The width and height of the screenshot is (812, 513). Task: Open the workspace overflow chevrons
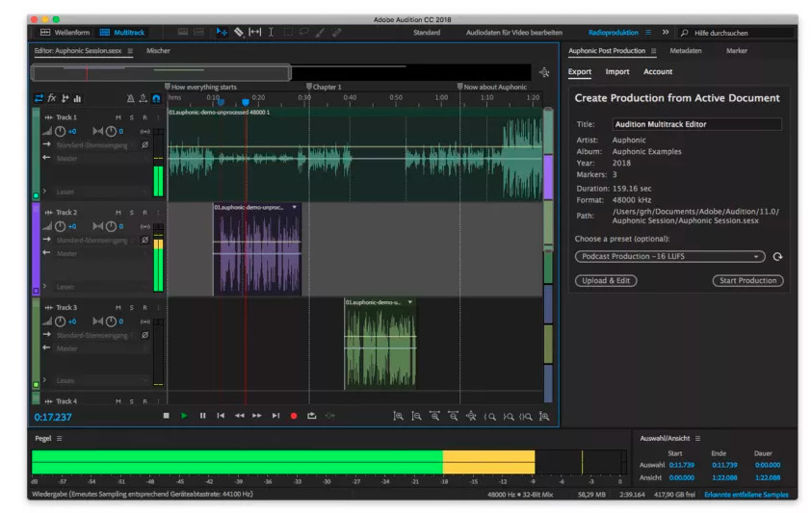point(666,32)
